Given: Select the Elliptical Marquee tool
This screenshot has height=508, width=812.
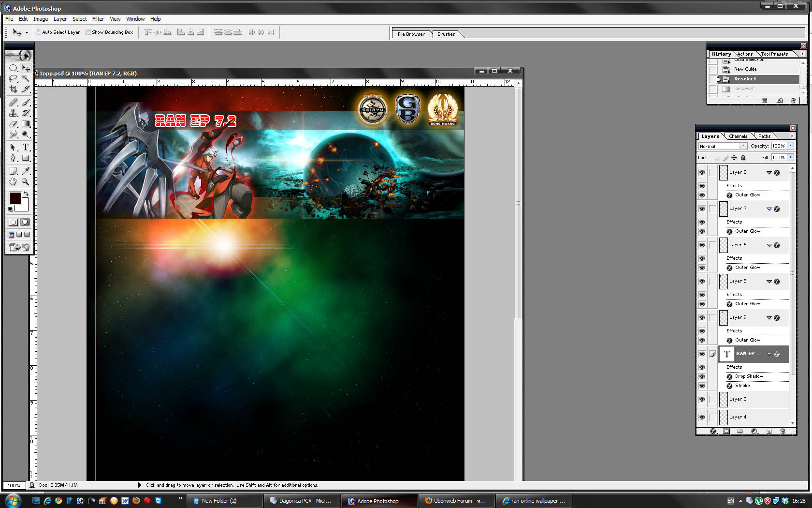Looking at the screenshot, I should pyautogui.click(x=14, y=68).
